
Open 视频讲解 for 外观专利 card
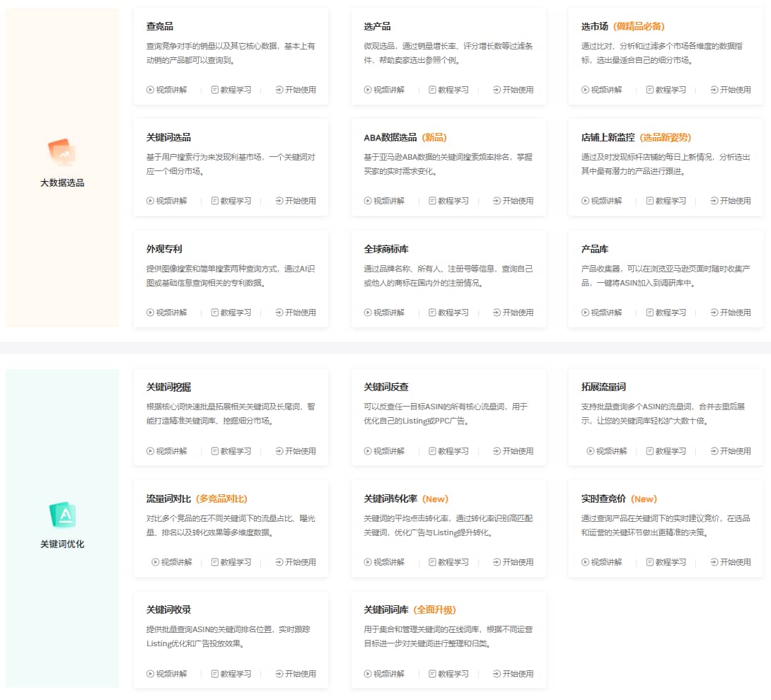point(167,312)
